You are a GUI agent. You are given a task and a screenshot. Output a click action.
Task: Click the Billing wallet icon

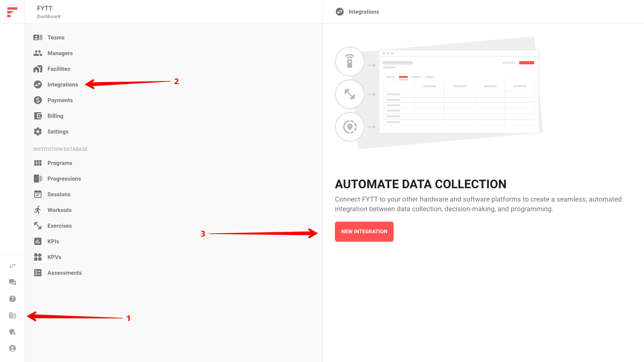click(x=38, y=116)
